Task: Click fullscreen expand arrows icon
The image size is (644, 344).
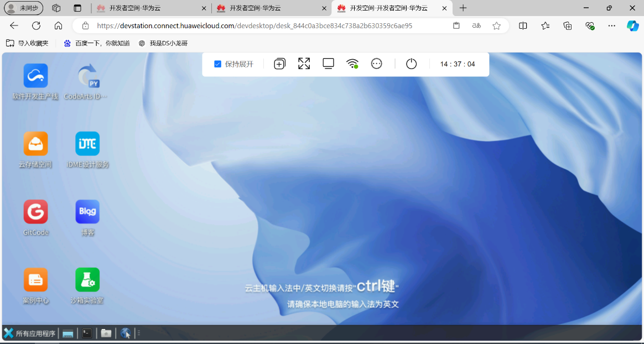Action: (304, 64)
